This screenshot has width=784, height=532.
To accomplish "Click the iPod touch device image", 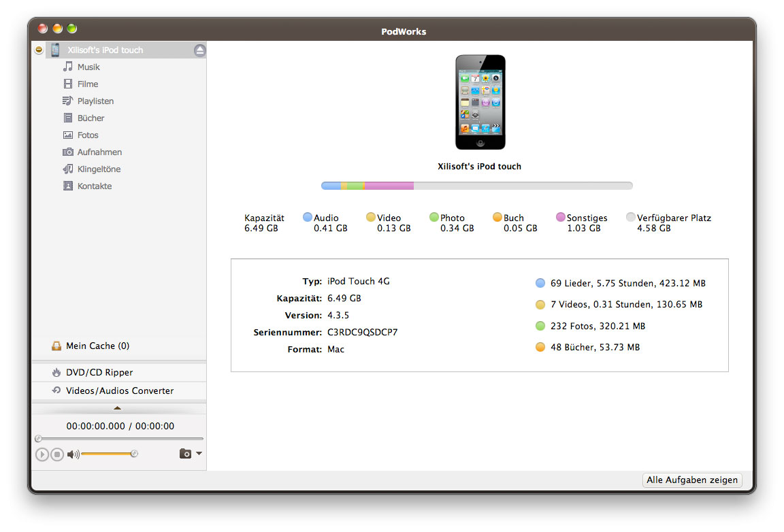I will 480,102.
